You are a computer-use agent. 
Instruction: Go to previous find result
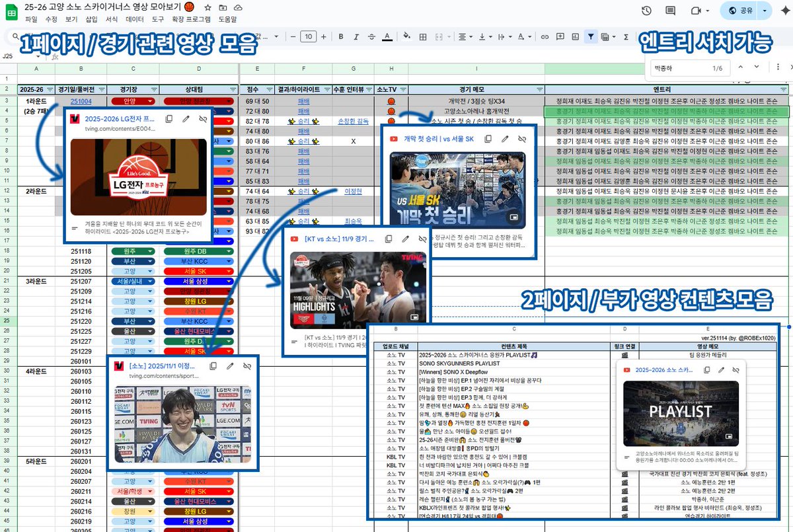tap(740, 67)
